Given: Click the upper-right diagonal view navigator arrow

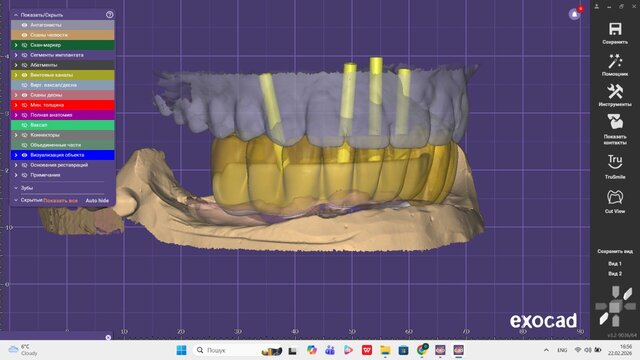Looking at the screenshot, I should [x=628, y=293].
